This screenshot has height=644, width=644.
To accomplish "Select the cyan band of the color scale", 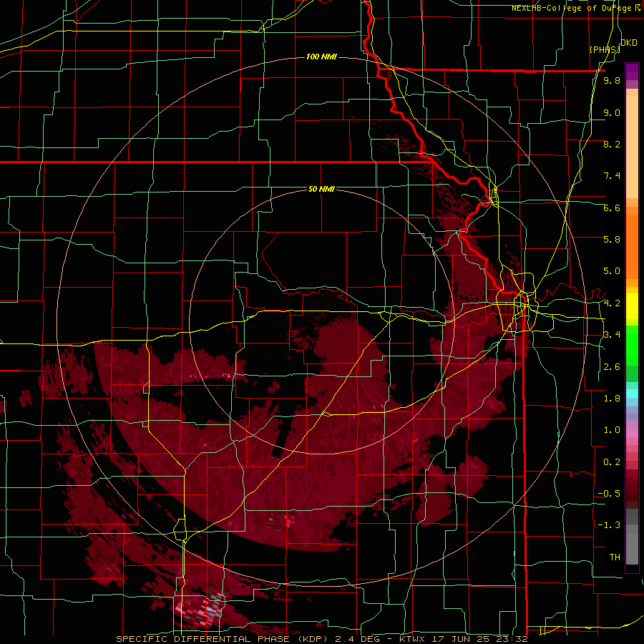I will tap(632, 394).
